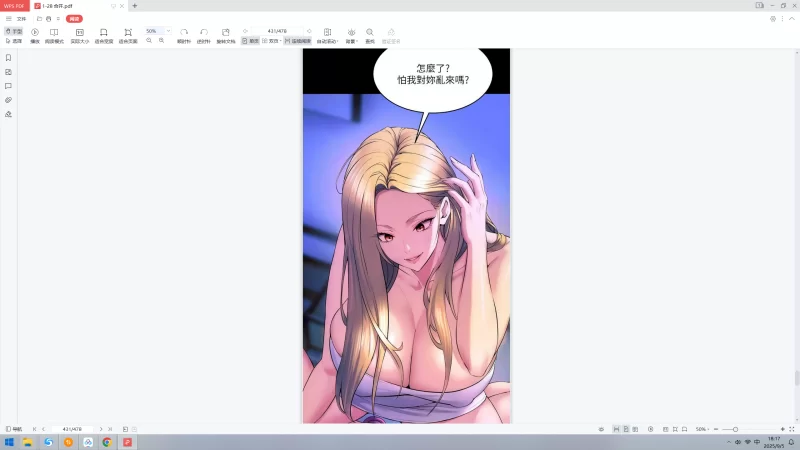Open status bar zoom percentage dropdown
Screen dimensions: 800x450
pyautogui.click(x=703, y=429)
